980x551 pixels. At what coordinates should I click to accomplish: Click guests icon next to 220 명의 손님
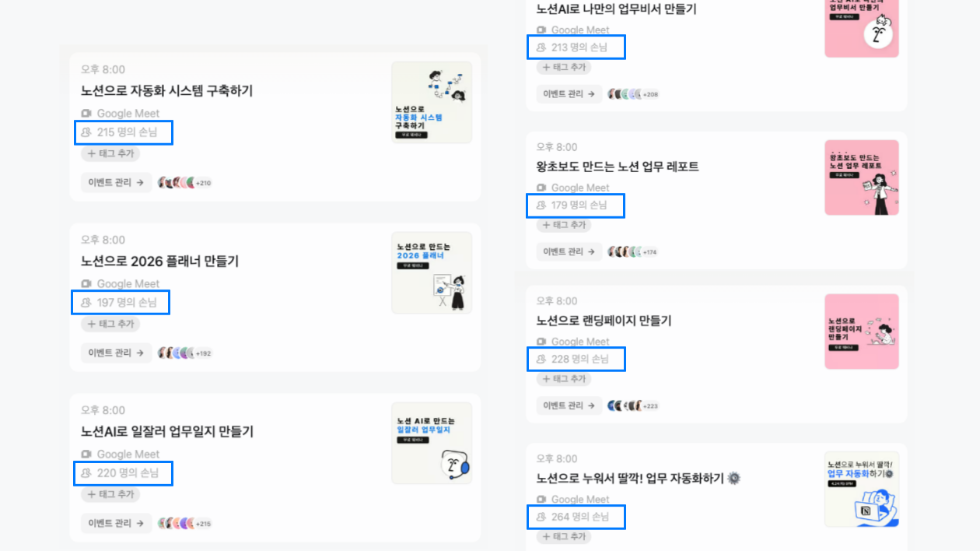click(86, 473)
